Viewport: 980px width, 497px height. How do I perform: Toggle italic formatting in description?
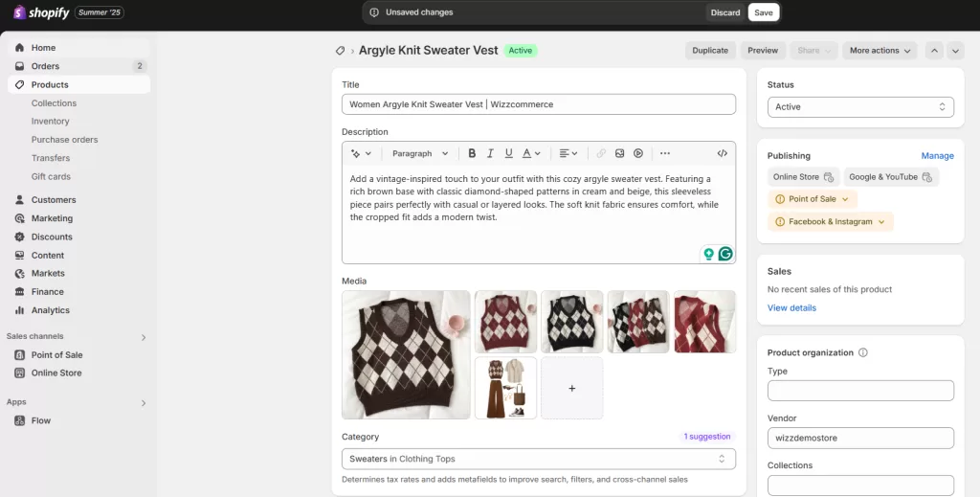point(490,153)
